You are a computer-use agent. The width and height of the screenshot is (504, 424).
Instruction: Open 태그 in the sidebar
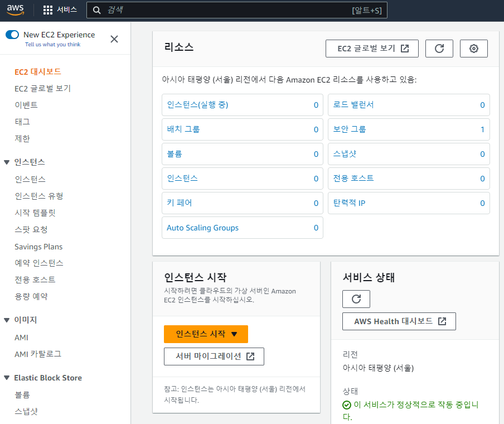click(x=22, y=122)
